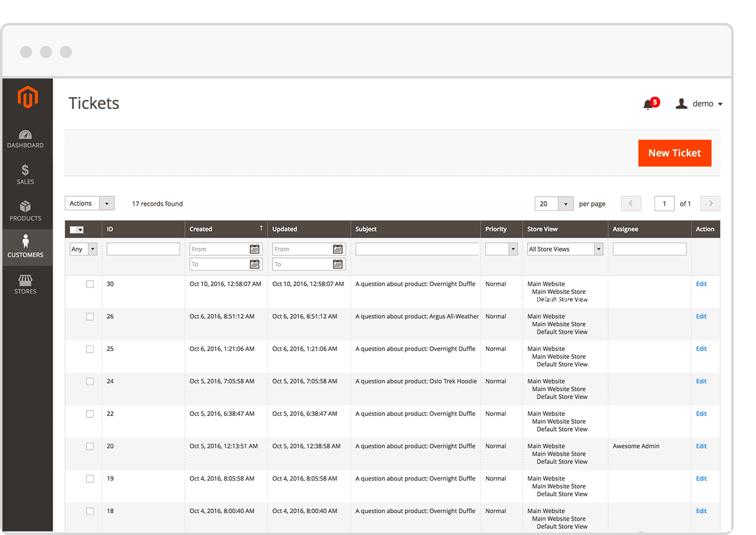Click the Tickets page heading
The width and height of the screenshot is (756, 535).
click(x=94, y=103)
